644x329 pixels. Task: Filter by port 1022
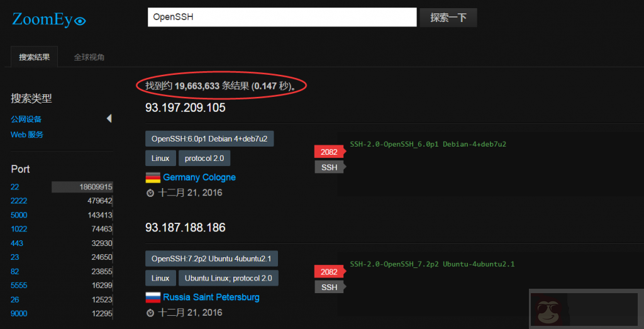click(19, 229)
